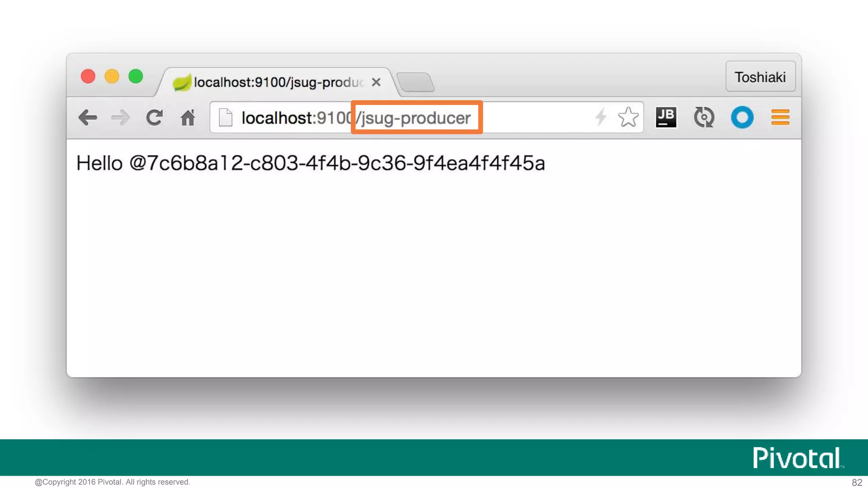Click the circular sync extension icon
868x488 pixels.
(704, 117)
